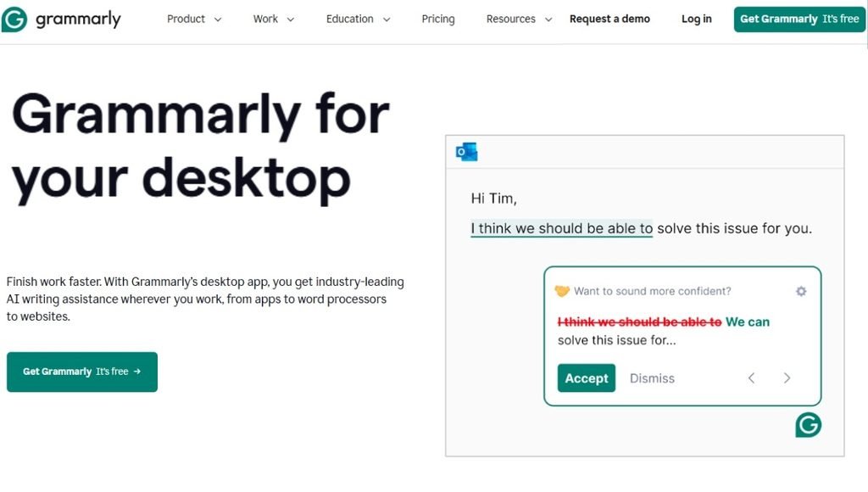This screenshot has width=868, height=492.
Task: Click the Log in link
Action: (697, 19)
